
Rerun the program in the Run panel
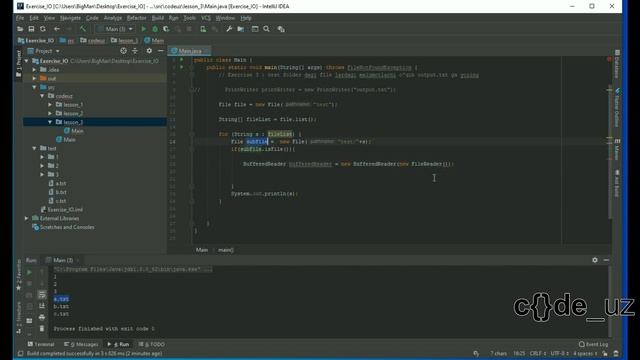click(29, 272)
